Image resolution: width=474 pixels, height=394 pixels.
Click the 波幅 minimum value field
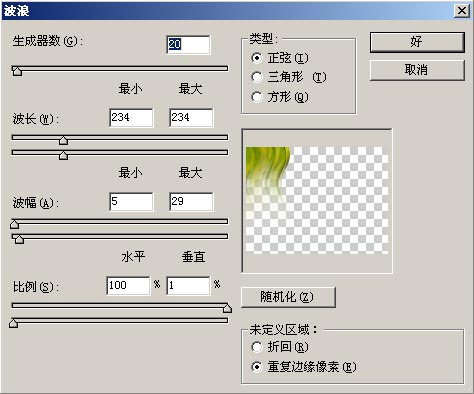tap(131, 201)
